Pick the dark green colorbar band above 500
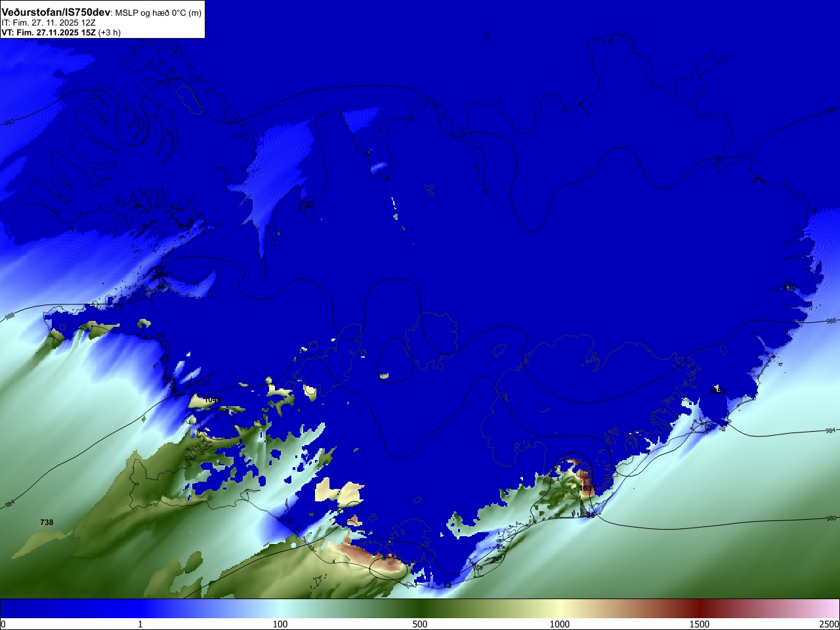 tap(420, 608)
